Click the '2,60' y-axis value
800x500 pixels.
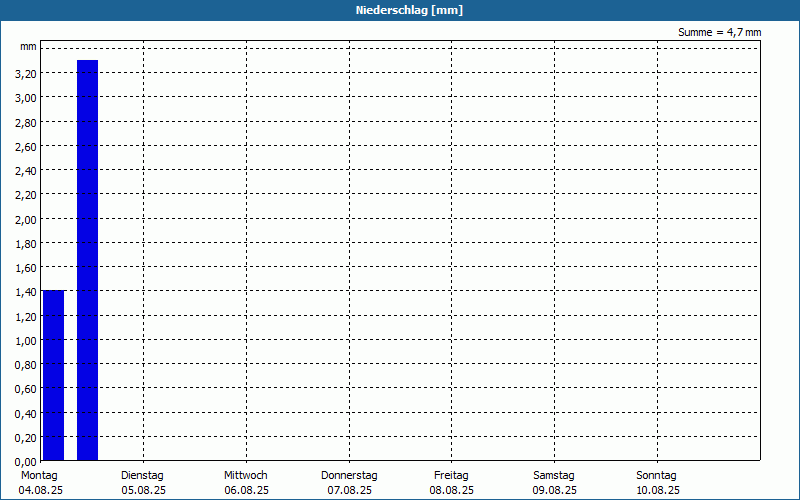pyautogui.click(x=26, y=147)
